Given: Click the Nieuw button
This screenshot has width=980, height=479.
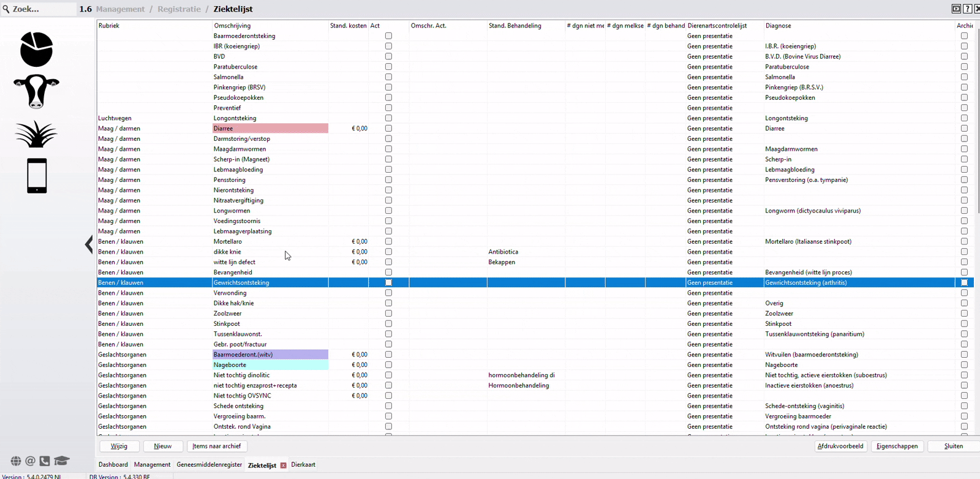Looking at the screenshot, I should [163, 447].
